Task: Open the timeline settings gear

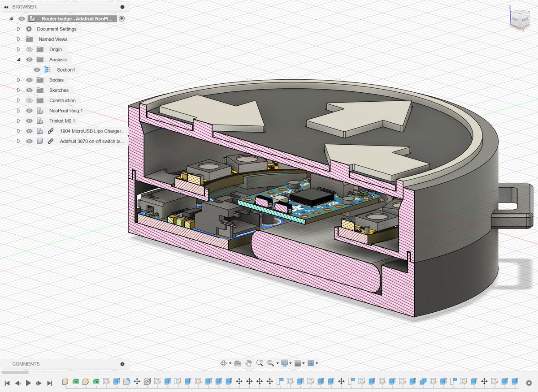Action: (529, 383)
